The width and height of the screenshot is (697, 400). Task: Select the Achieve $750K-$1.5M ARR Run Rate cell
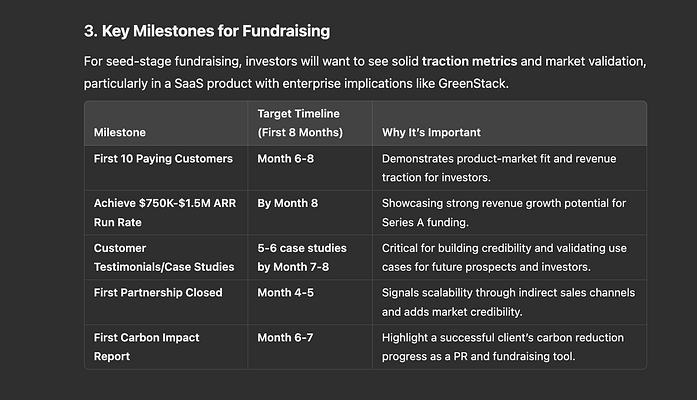coord(165,212)
